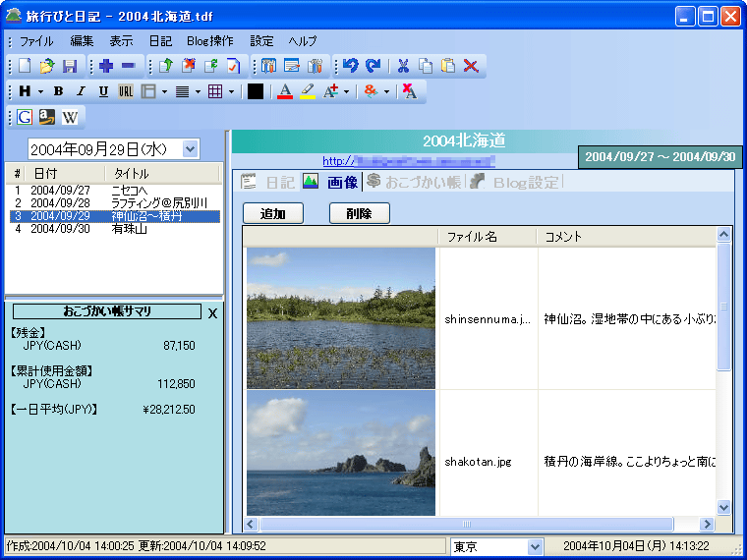Open the date dropdown showing 2004年09月29日

[191, 149]
